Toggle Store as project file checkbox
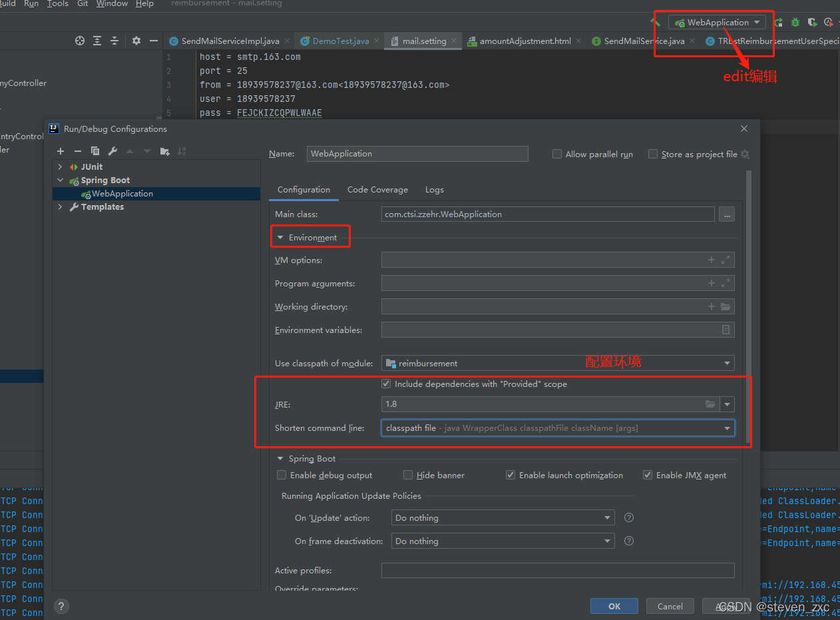The height and width of the screenshot is (620, 840). [x=653, y=154]
